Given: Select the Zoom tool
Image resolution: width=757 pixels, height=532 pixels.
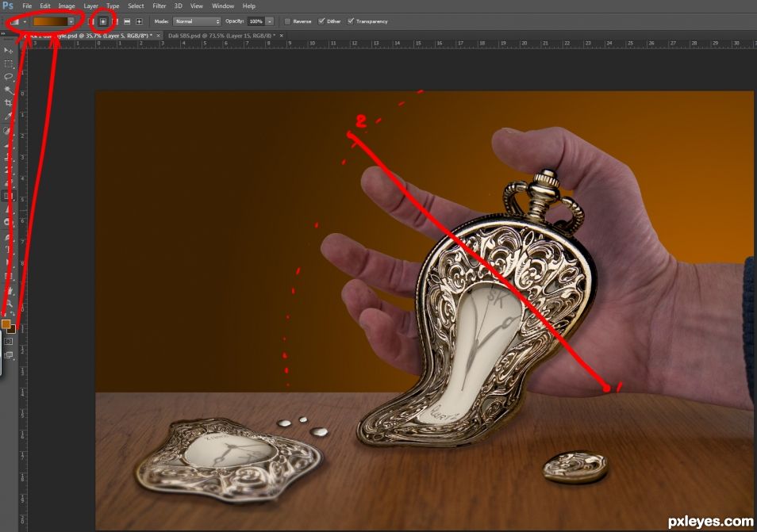Looking at the screenshot, I should click(8, 304).
